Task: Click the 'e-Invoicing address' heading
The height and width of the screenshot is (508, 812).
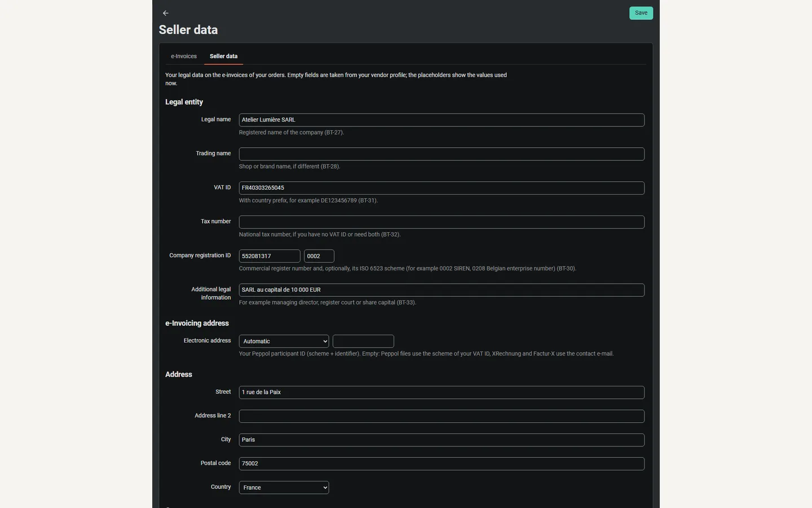Action: pos(197,323)
